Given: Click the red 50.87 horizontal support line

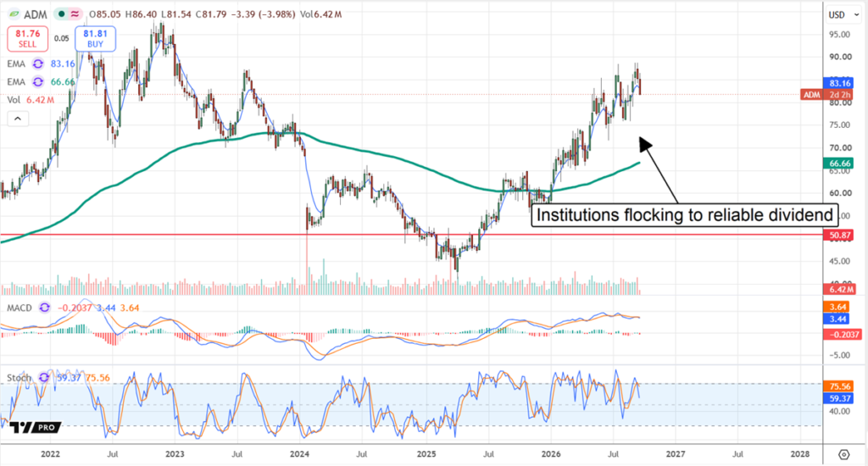Looking at the screenshot, I should pyautogui.click(x=412, y=235).
